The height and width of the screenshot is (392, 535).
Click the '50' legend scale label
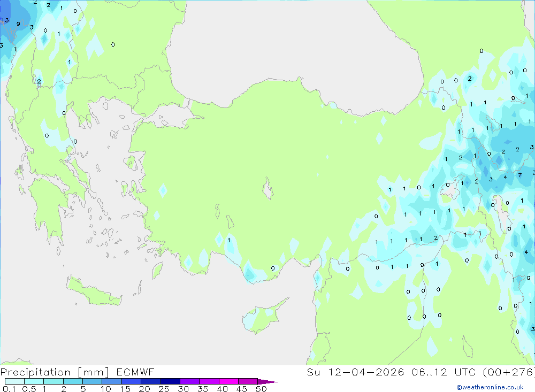[x=261, y=389]
